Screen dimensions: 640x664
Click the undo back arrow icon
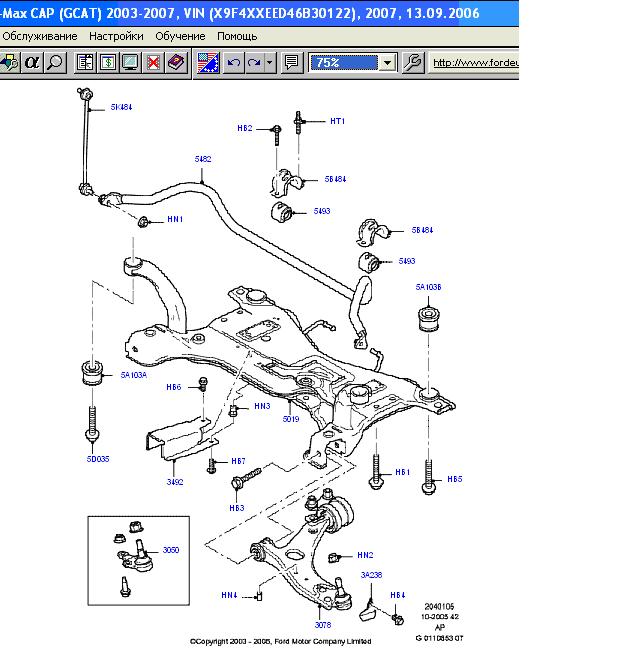point(233,63)
